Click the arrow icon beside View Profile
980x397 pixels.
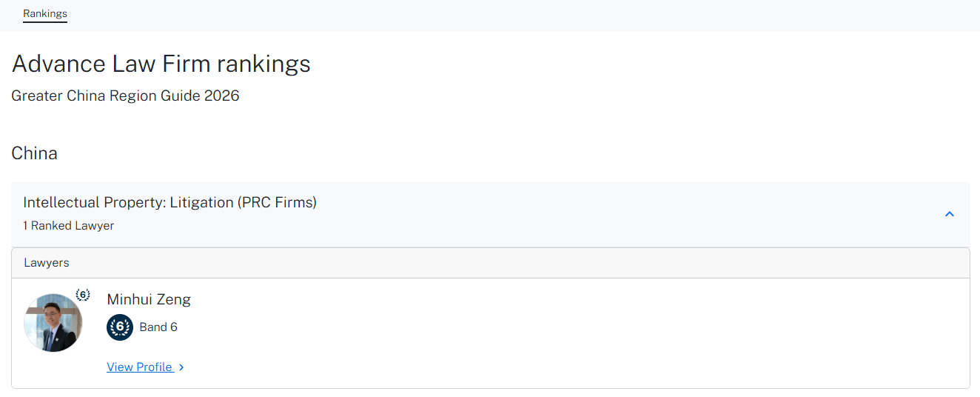[x=182, y=367]
